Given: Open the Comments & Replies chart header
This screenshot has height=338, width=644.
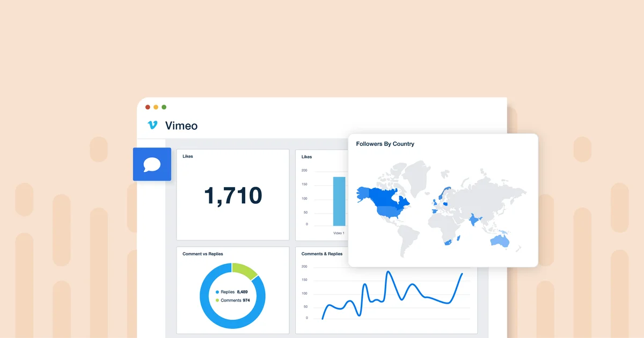Looking at the screenshot, I should click(322, 254).
